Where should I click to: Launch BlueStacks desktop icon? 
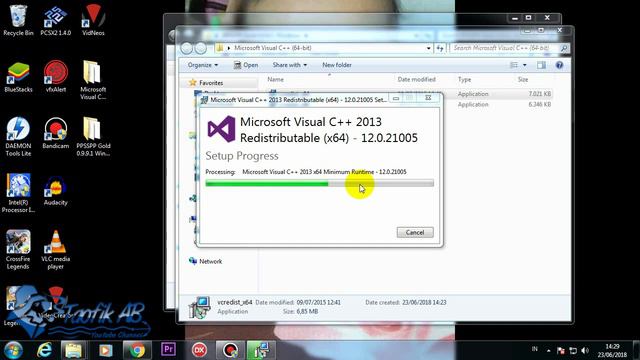(x=18, y=77)
